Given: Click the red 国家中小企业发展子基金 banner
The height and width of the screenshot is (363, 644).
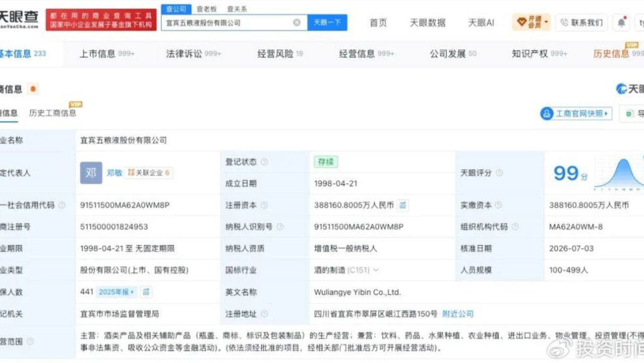Looking at the screenshot, I should coord(101,20).
